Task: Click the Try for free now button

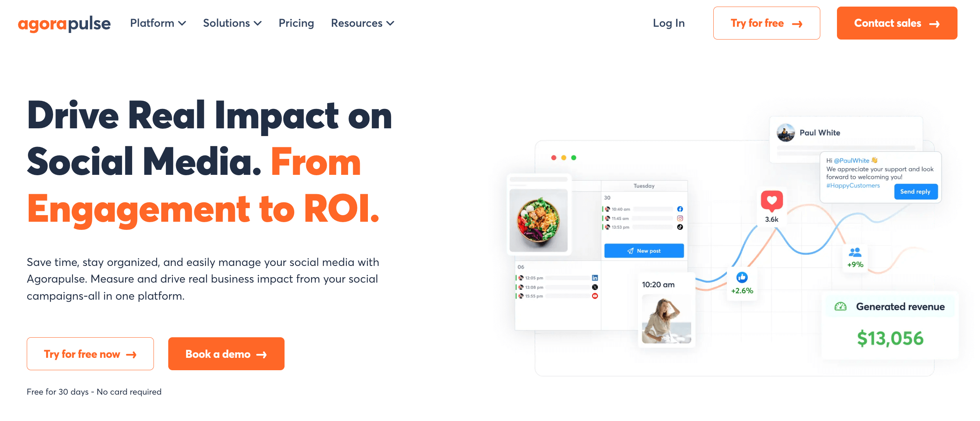Action: [90, 354]
